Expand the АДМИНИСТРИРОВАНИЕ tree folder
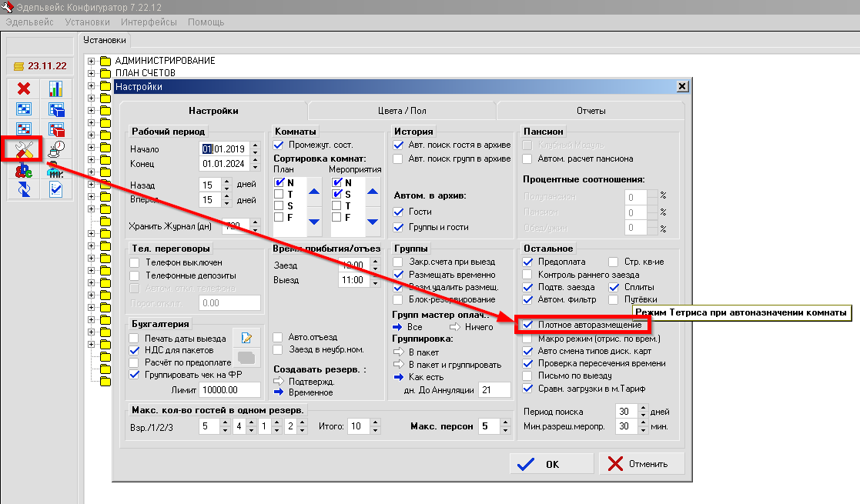 pyautogui.click(x=92, y=61)
